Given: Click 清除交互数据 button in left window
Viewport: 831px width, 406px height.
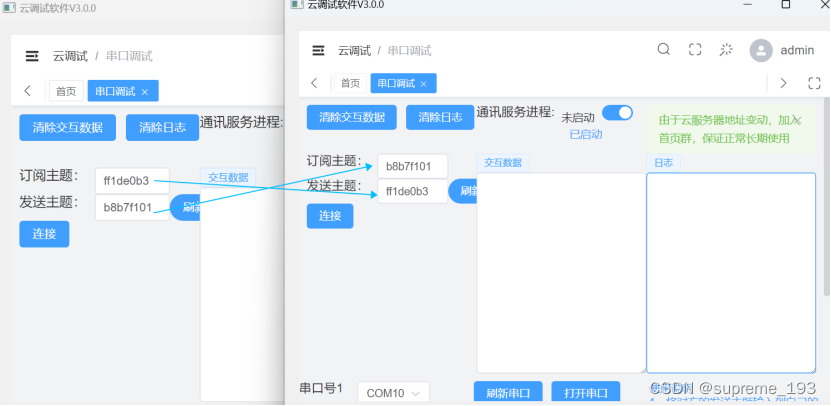Looking at the screenshot, I should click(x=67, y=127).
